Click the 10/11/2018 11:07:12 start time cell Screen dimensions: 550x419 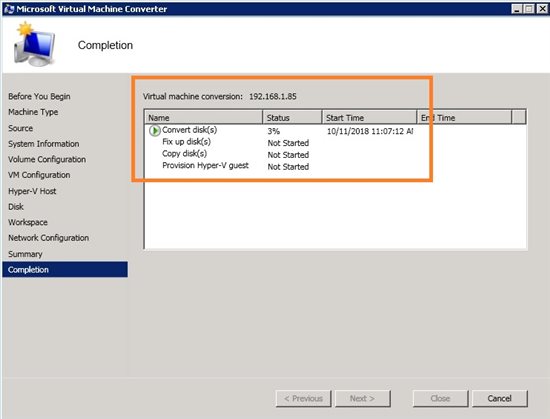(x=370, y=131)
